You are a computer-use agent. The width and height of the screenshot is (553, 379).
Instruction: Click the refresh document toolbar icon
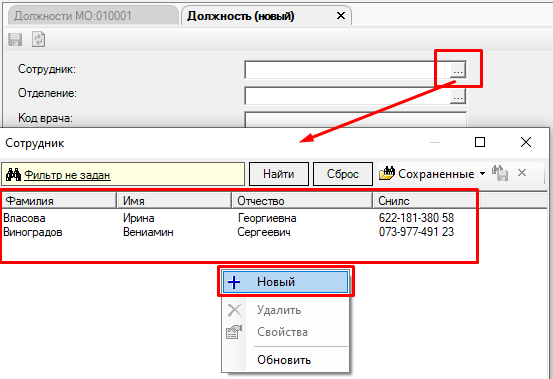click(38, 39)
